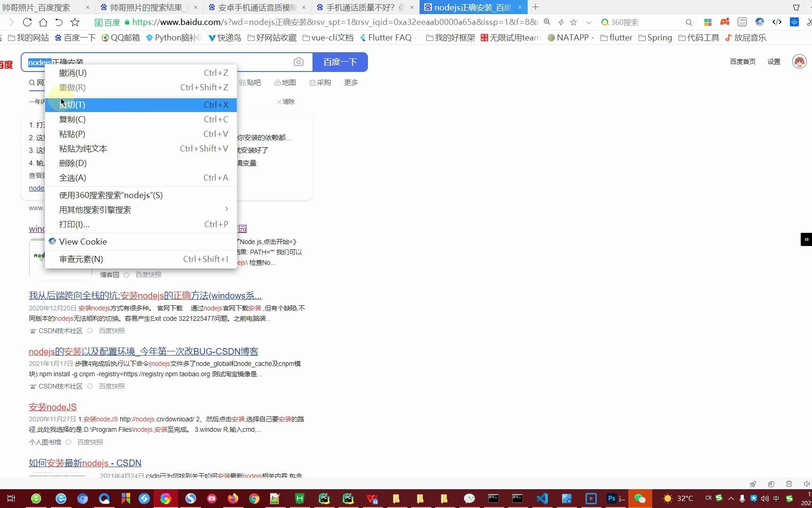Open Visual Studio Code from the taskbar
This screenshot has width=812, height=508.
(542, 499)
